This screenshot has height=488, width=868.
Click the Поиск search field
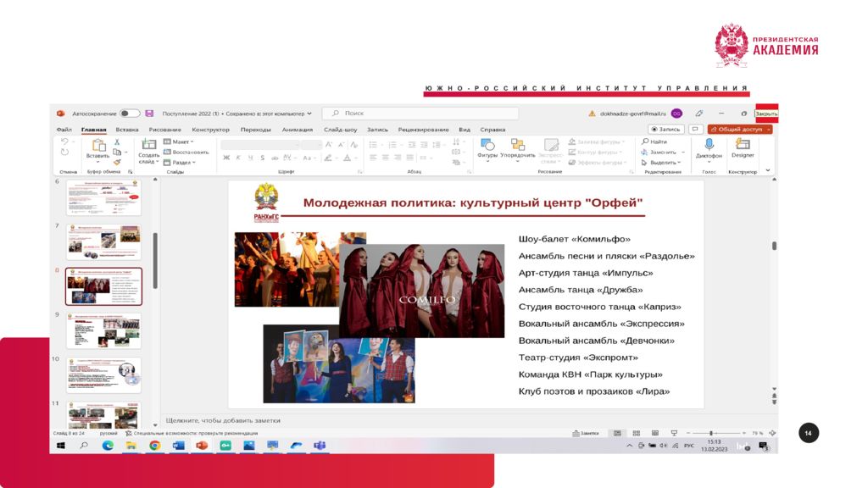[420, 113]
